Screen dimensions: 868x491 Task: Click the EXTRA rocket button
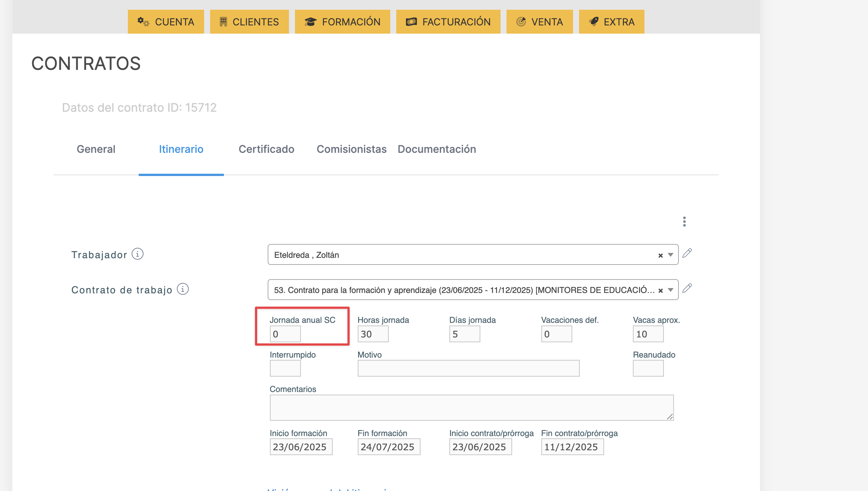[611, 22]
